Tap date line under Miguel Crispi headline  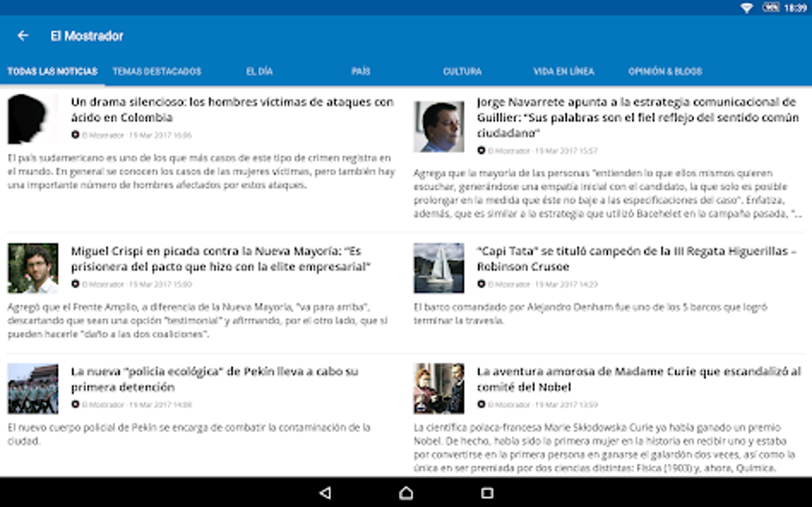(137, 284)
